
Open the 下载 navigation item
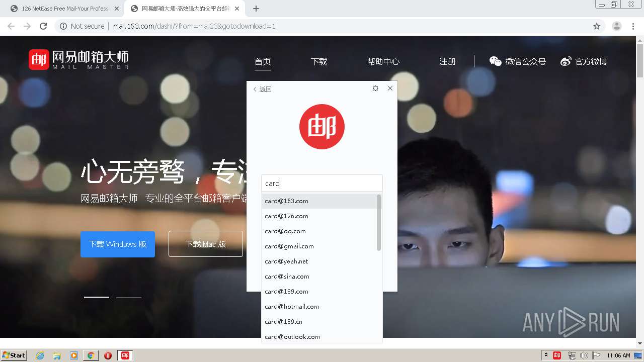[x=319, y=61]
